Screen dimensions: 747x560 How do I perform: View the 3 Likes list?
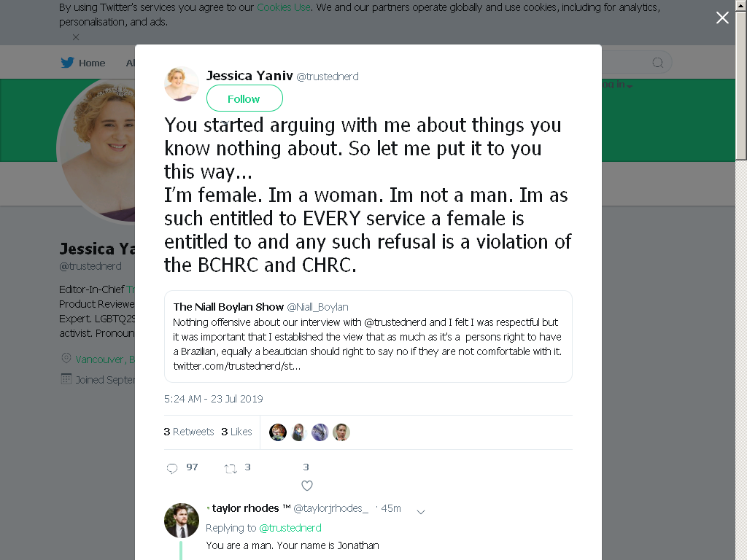[236, 432]
